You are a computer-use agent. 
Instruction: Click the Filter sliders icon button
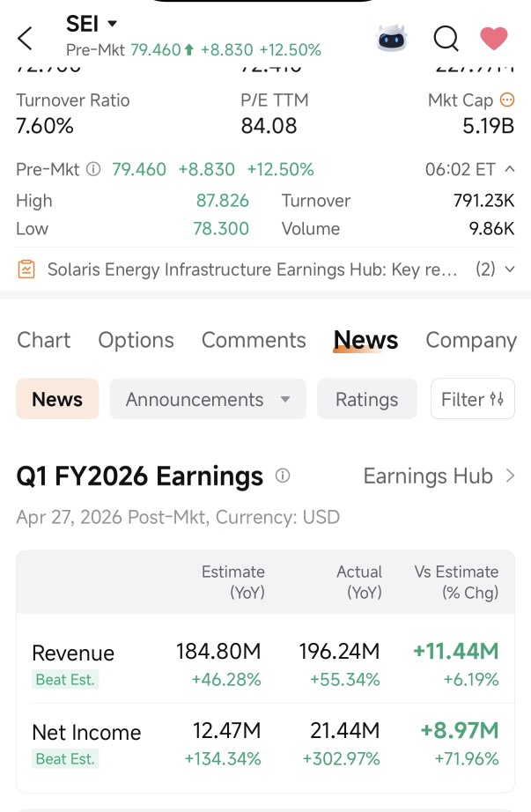[x=473, y=399]
